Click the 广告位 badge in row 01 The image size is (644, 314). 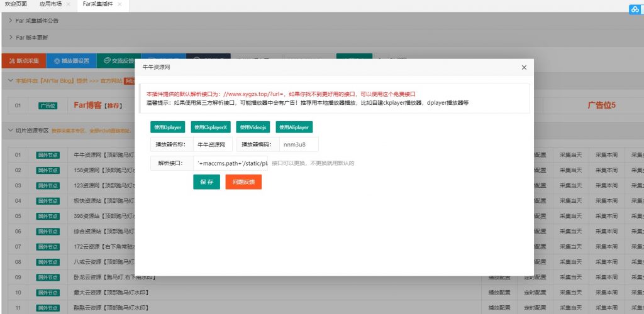click(x=48, y=106)
